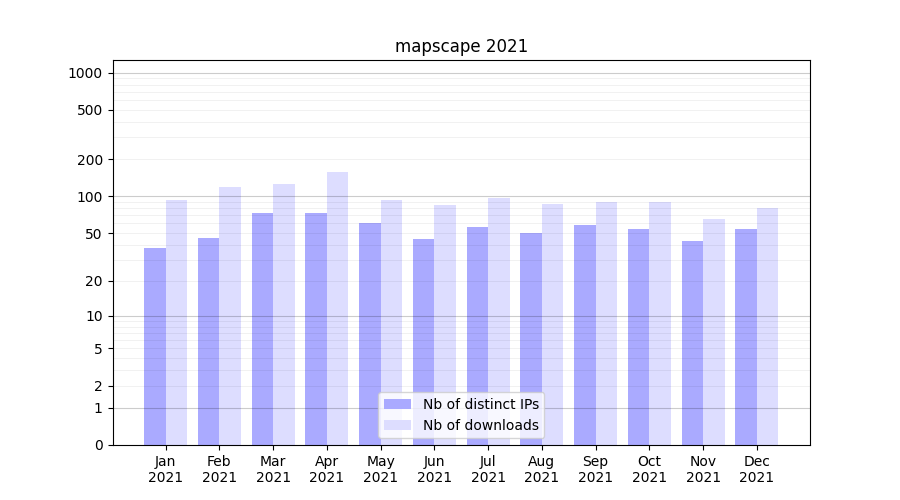900x500 pixels.
Task: Select the 'Nb of downloads' legend label
Action: (480, 425)
